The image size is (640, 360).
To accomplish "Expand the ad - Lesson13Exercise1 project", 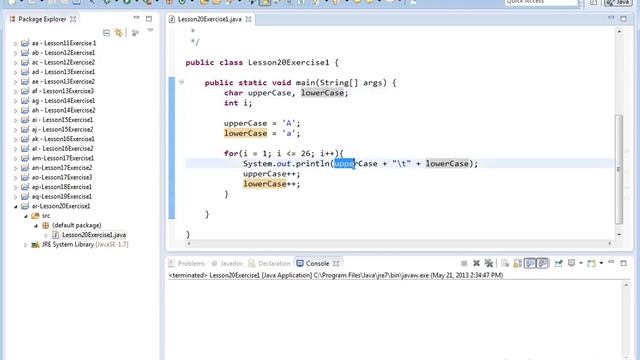I will point(16,72).
